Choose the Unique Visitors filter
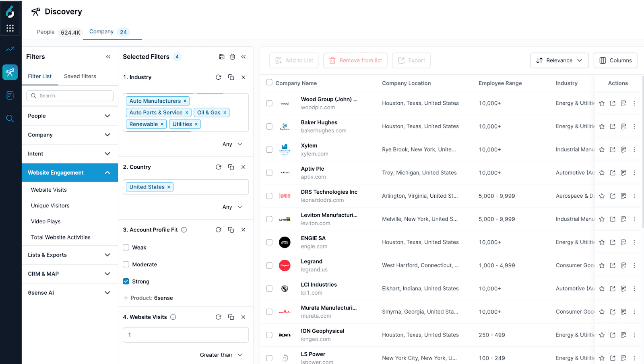The width and height of the screenshot is (644, 364). tap(50, 206)
